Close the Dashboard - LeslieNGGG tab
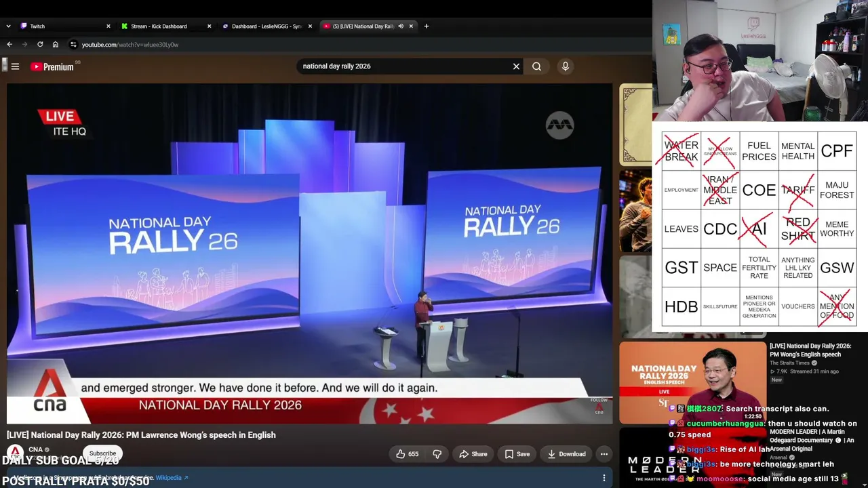868x488 pixels. pyautogui.click(x=311, y=26)
